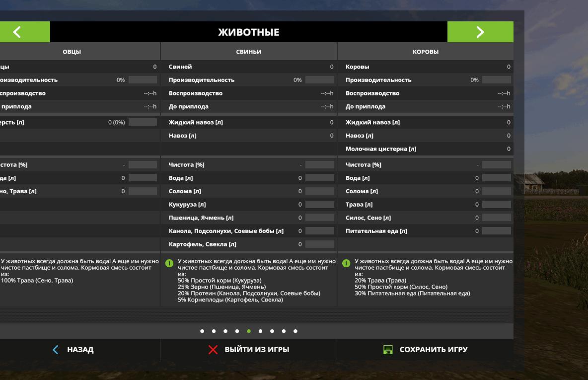Select the КОРОВЫ column header

[x=425, y=52]
